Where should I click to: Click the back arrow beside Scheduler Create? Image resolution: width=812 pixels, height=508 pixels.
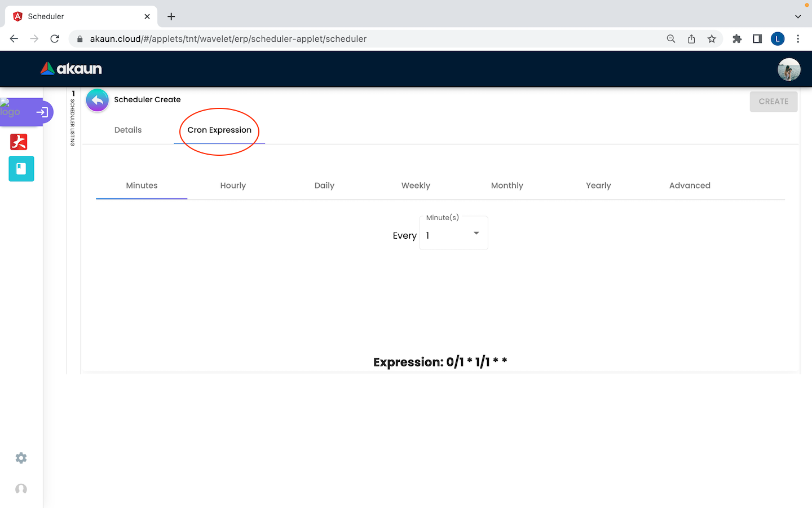[x=98, y=100]
